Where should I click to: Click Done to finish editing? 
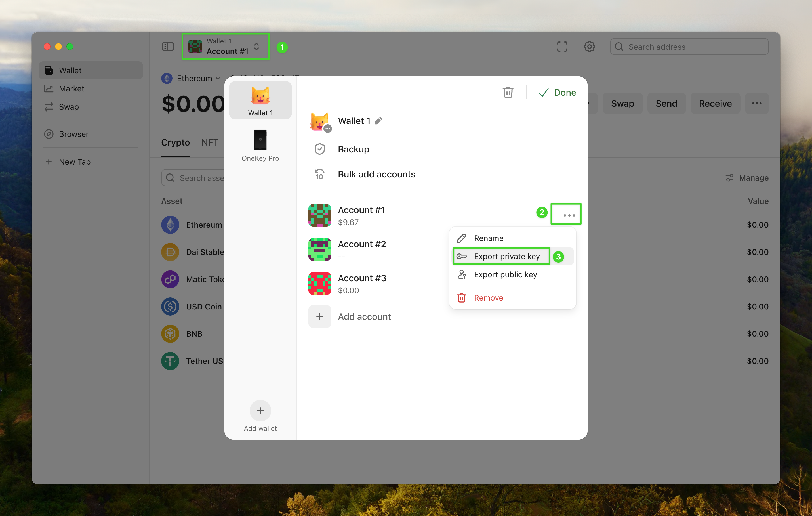[x=558, y=92]
